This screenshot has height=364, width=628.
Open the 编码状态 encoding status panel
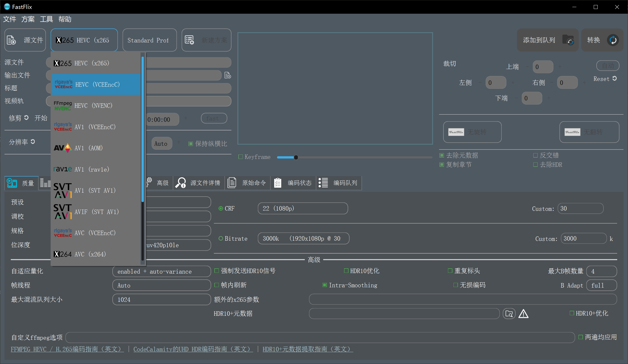tap(278, 183)
